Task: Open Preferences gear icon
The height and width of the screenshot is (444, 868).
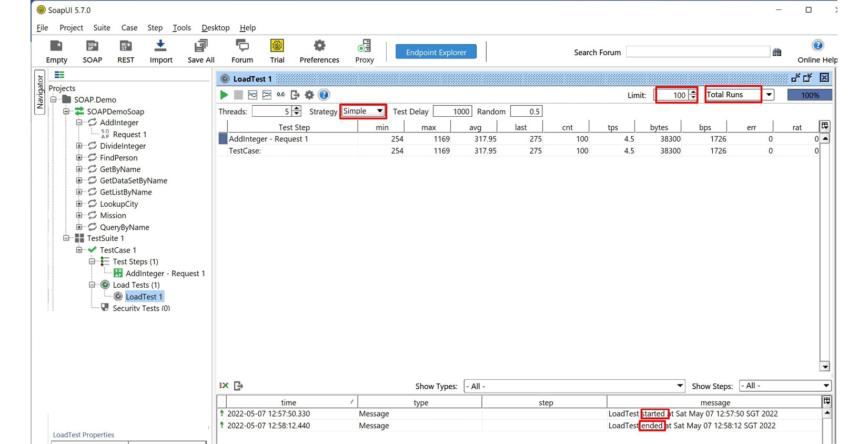Action: click(x=319, y=46)
